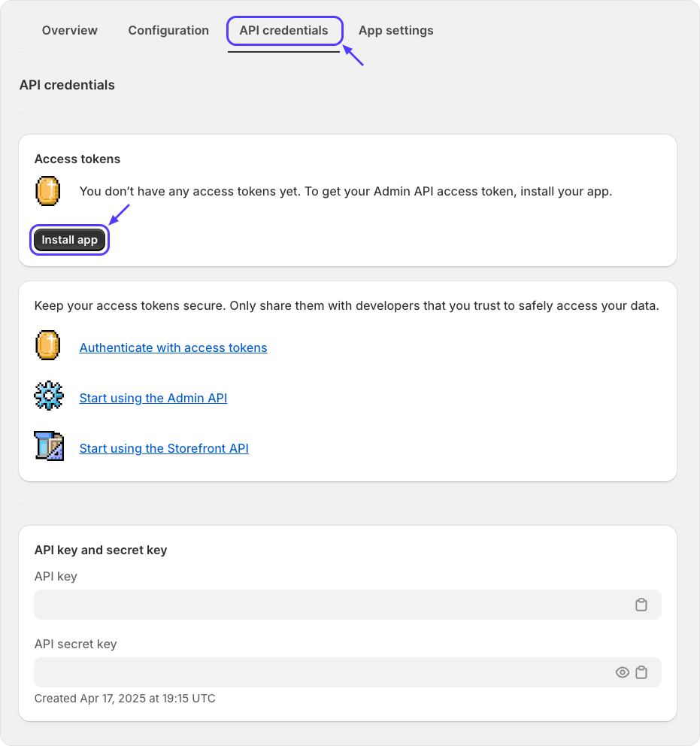
Task: Click the coin icon beside Authenticate with access tokens
Action: (48, 346)
